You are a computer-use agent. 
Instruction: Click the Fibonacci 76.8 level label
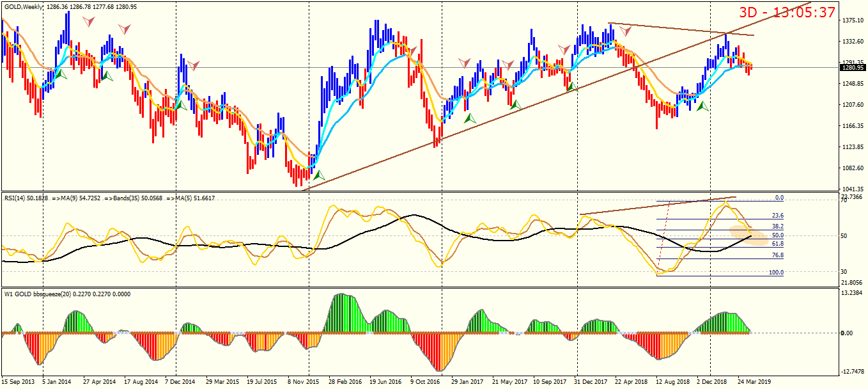[x=778, y=255]
